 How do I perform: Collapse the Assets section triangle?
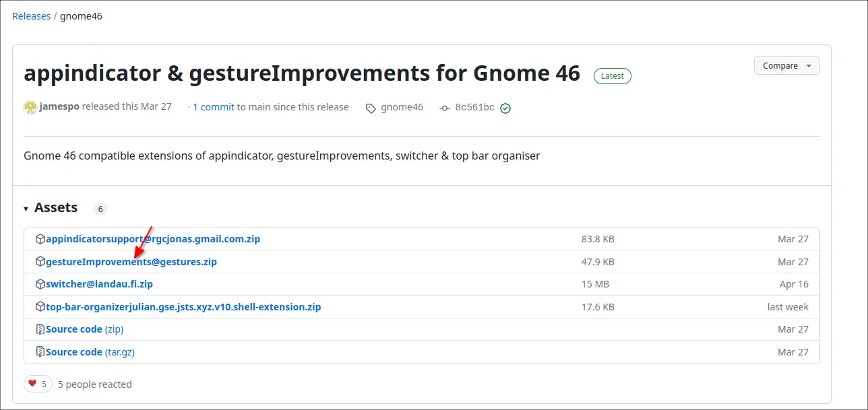click(x=26, y=209)
